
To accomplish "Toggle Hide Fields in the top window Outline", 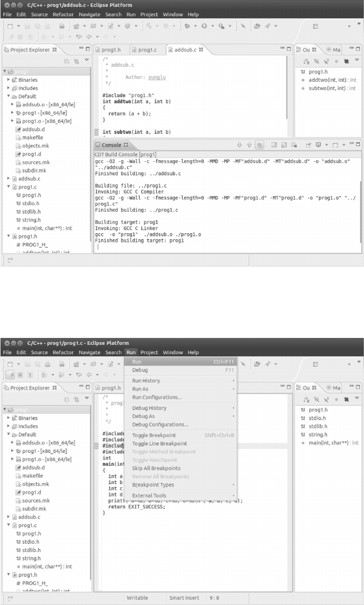I will pyautogui.click(x=316, y=61).
